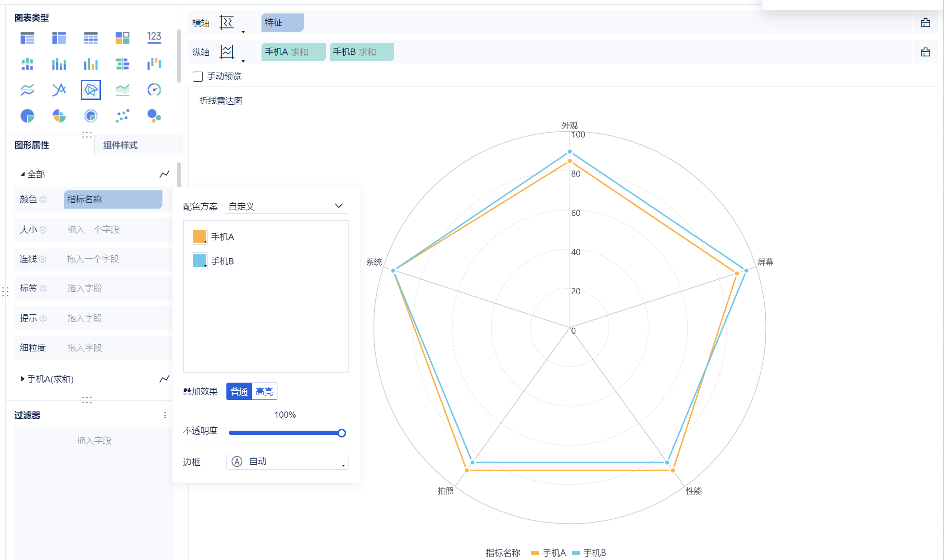The width and height of the screenshot is (944, 560).
Task: Click the gear icon next to 颜色
Action: coord(43,199)
